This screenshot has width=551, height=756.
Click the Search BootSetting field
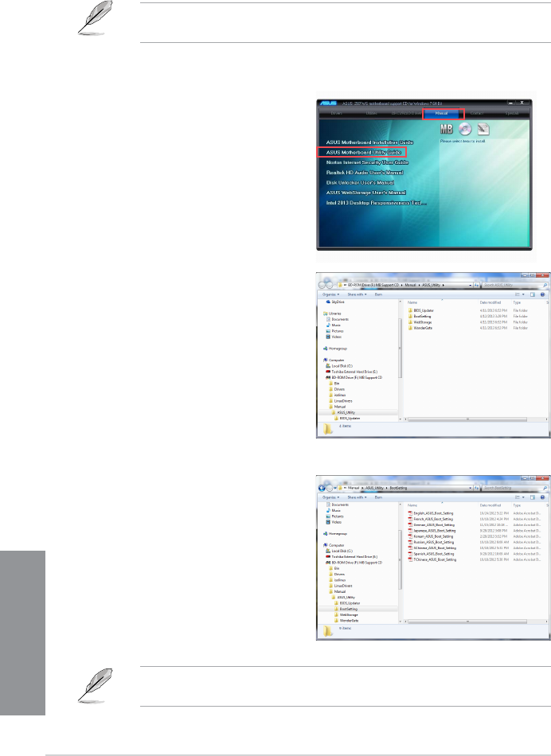click(x=514, y=488)
